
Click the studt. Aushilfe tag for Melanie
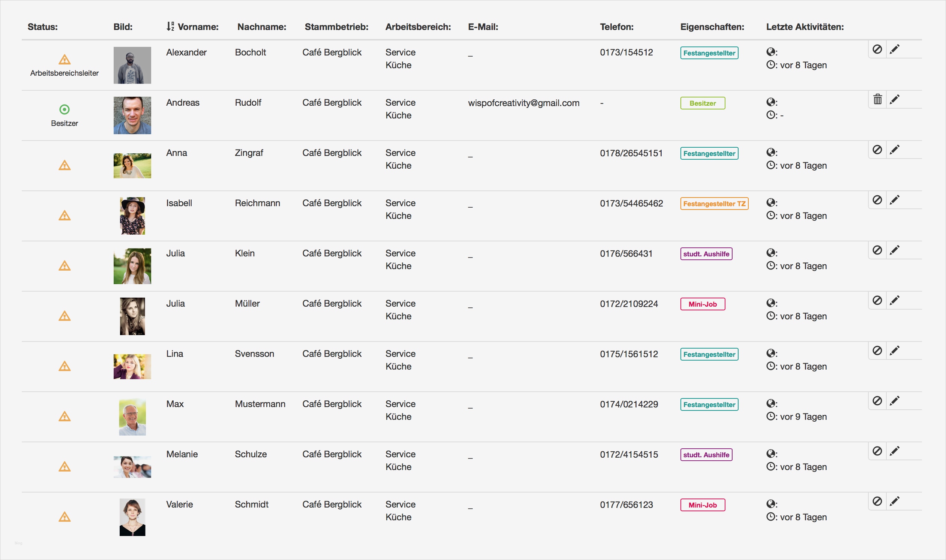[x=706, y=455]
